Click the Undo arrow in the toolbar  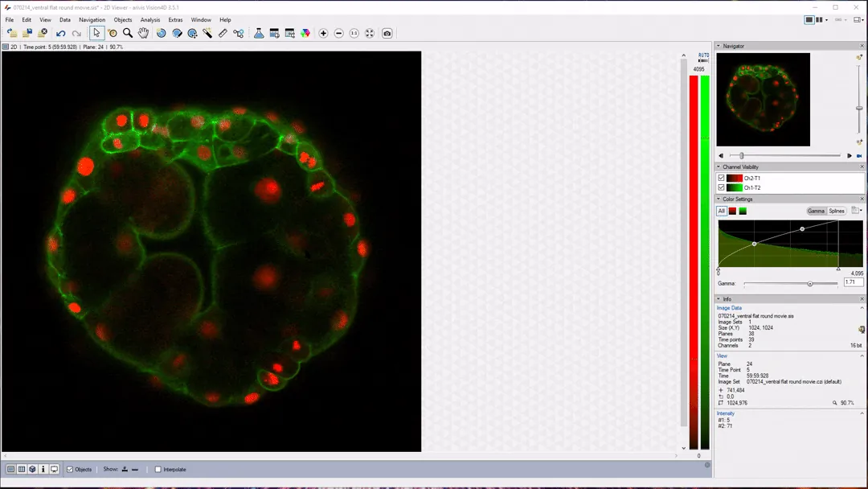pos(61,33)
